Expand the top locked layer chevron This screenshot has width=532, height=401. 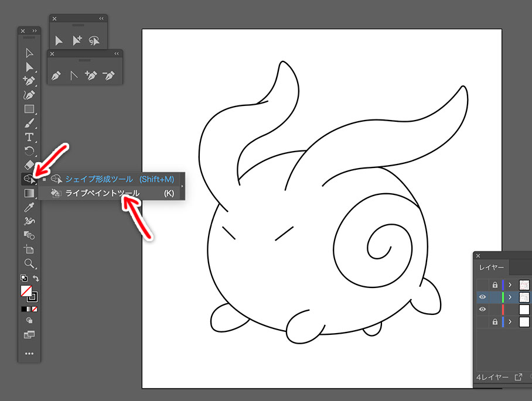[x=510, y=285]
